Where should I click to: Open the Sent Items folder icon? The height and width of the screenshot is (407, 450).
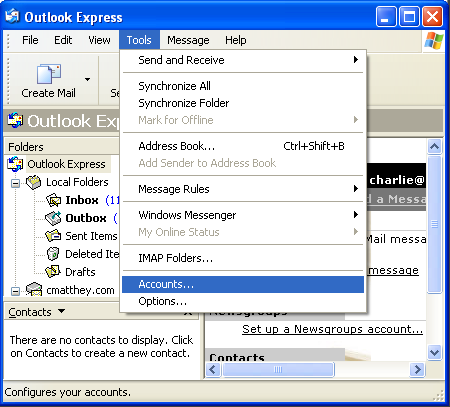coord(53,236)
